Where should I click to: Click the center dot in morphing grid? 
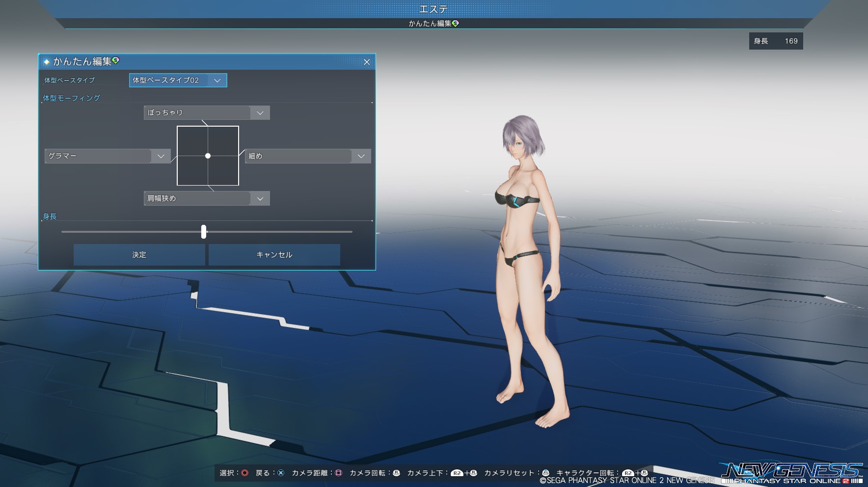coord(208,156)
